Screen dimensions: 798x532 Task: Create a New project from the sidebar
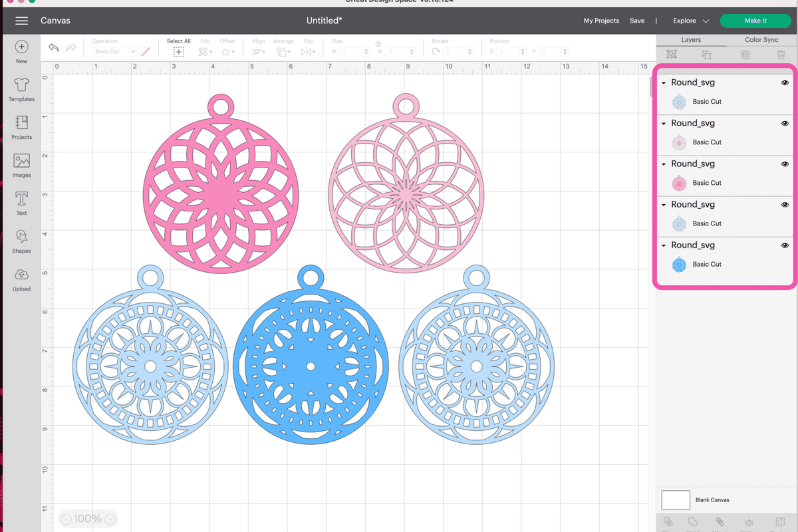pyautogui.click(x=21, y=52)
